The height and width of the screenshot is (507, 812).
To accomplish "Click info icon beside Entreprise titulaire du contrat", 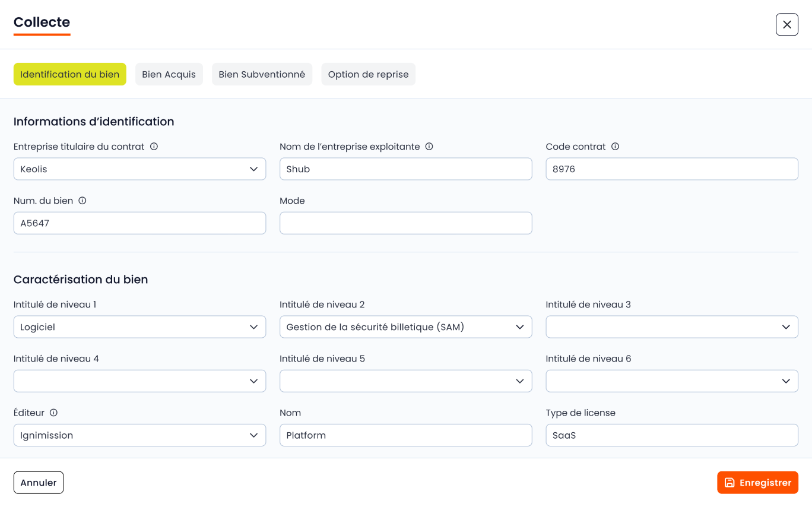I will coord(154,147).
